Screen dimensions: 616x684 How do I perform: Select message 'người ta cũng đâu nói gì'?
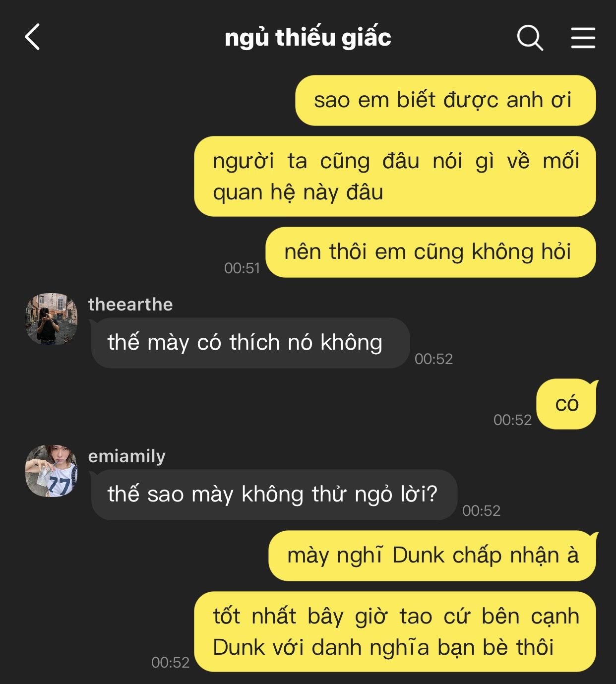pyautogui.click(x=395, y=176)
